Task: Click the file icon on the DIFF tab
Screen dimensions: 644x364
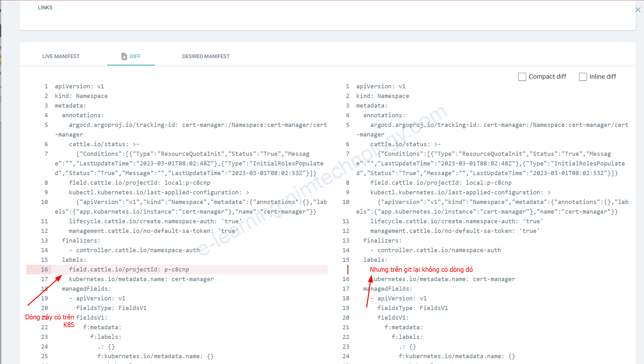Action: click(124, 56)
